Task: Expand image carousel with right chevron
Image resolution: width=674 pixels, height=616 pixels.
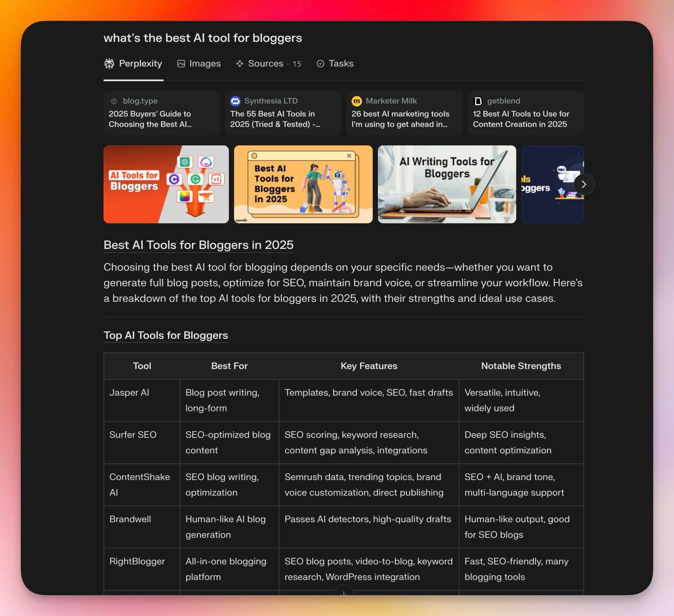Action: coord(583,185)
